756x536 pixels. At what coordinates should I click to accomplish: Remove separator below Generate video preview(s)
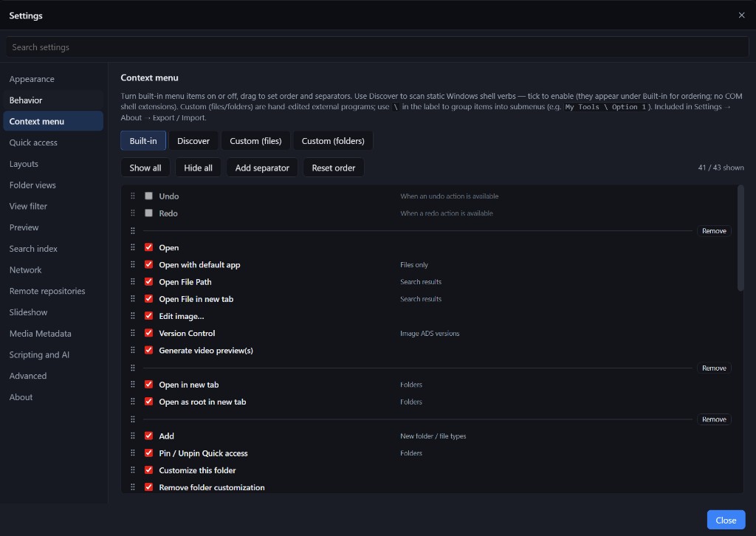(x=714, y=368)
